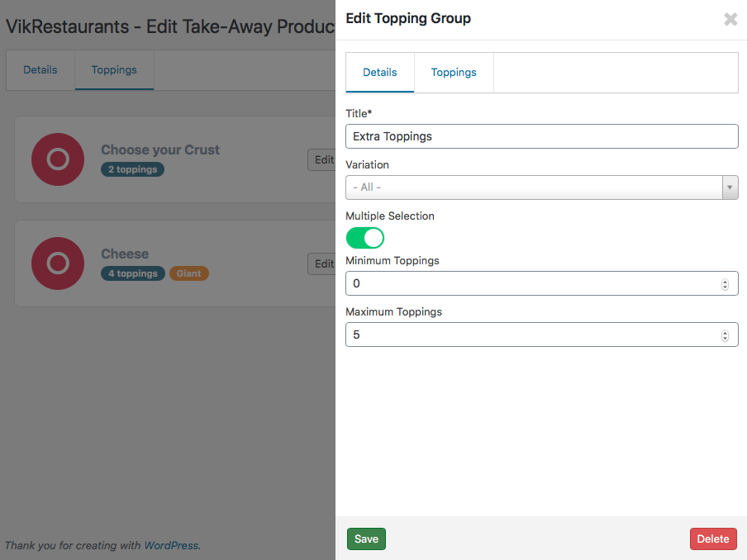Screen dimensions: 747x560
Task: Click the red circle icon for Cheese
Action: (x=58, y=263)
